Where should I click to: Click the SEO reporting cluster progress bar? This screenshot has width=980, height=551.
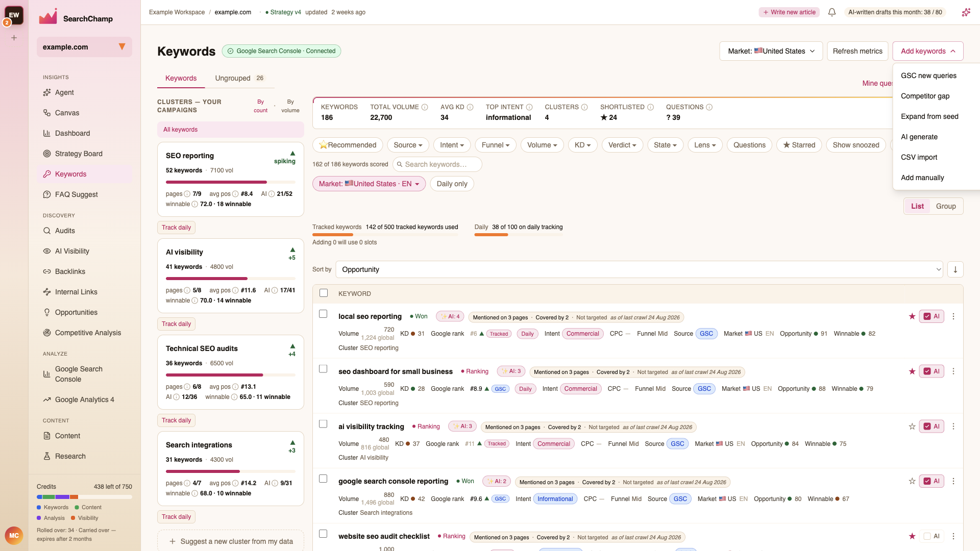230,182
